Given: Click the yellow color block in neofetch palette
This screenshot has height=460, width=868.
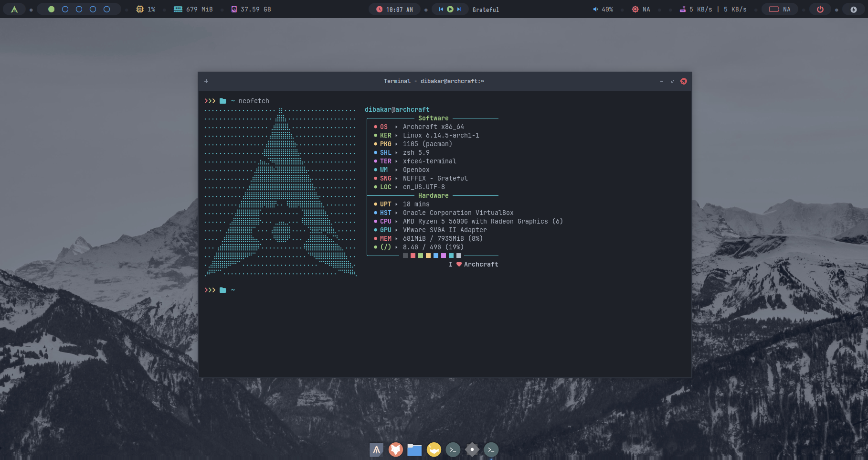Looking at the screenshot, I should (x=428, y=256).
